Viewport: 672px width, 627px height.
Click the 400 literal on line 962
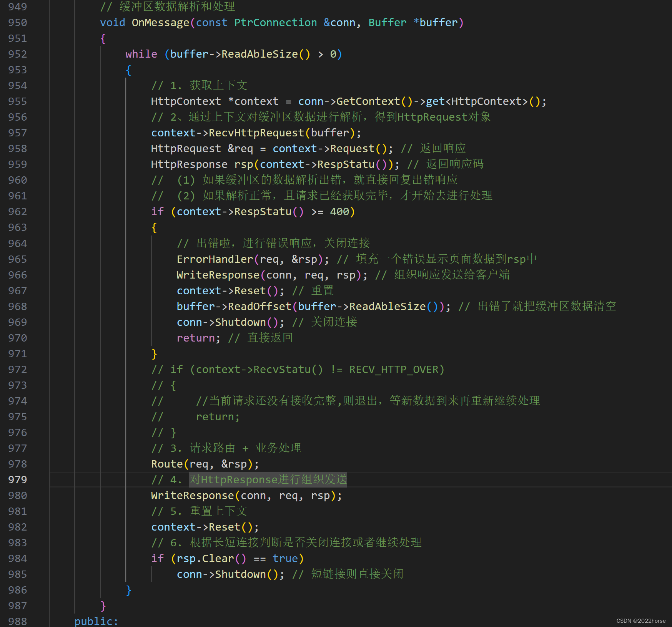[x=339, y=212]
